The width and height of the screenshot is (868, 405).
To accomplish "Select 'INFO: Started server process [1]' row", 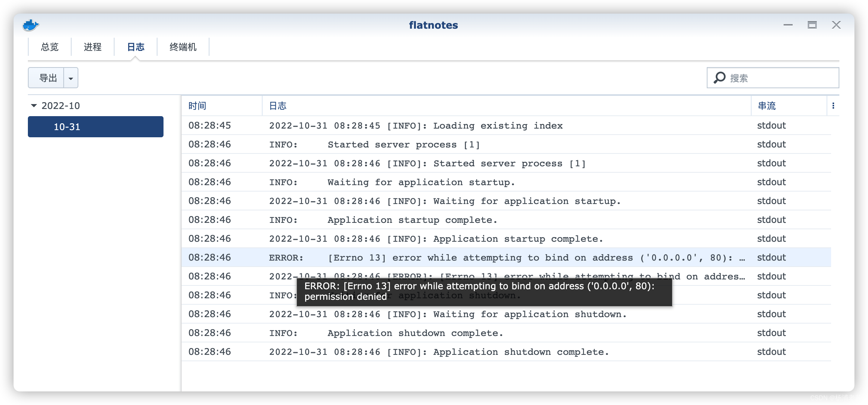I will (x=506, y=144).
